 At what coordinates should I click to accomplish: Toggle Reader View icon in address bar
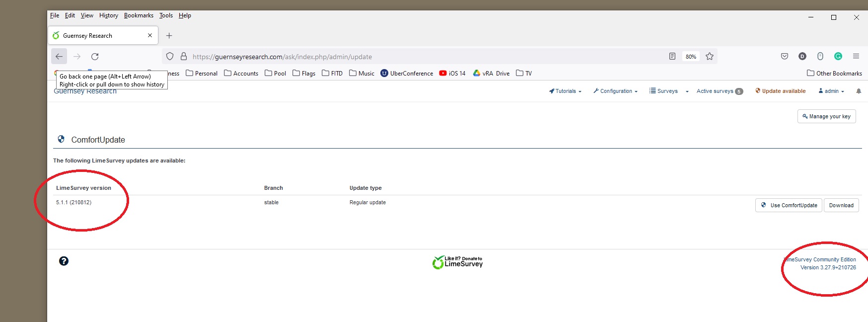coord(672,57)
